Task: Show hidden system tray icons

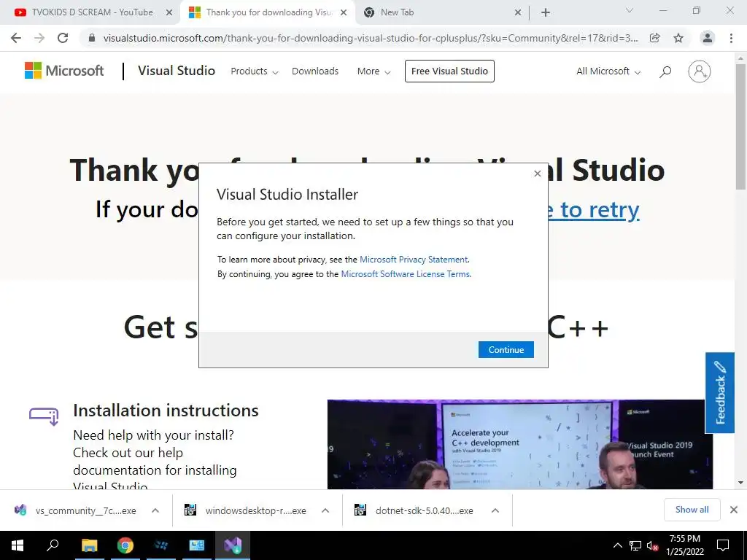Action: pos(617,545)
